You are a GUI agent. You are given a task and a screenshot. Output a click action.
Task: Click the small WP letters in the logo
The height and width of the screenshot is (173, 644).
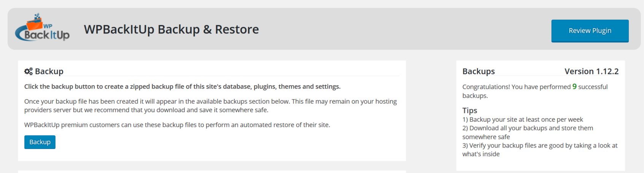pyautogui.click(x=48, y=26)
